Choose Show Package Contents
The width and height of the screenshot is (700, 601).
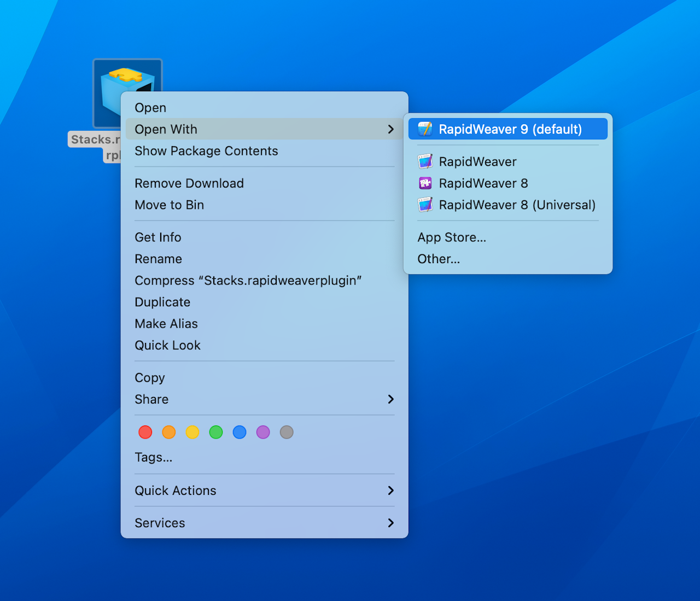coord(206,151)
